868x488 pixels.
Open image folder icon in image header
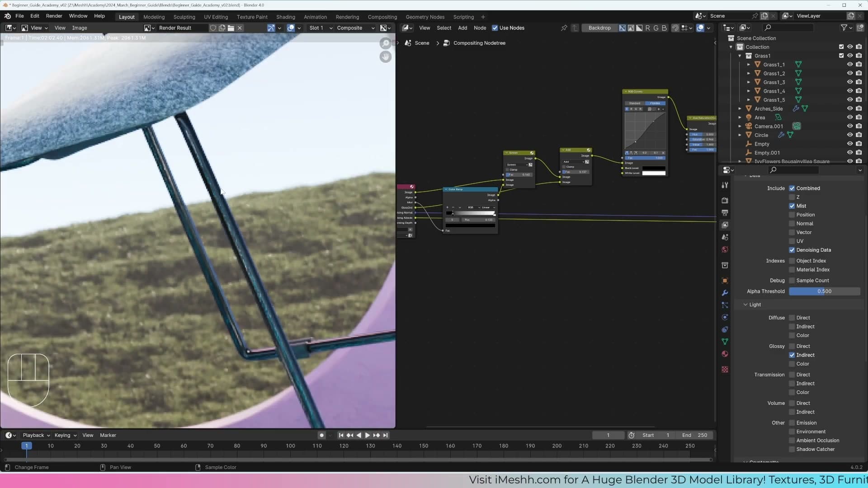(231, 28)
